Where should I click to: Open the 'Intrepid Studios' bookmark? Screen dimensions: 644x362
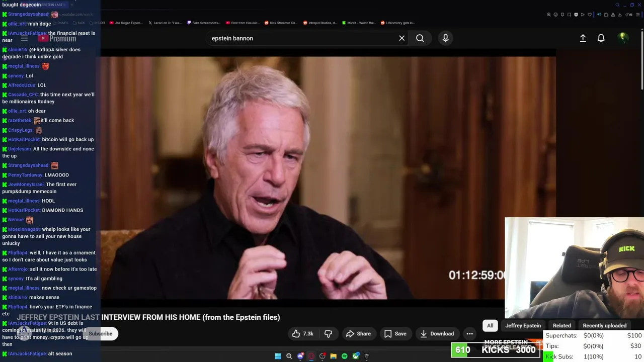[320, 23]
